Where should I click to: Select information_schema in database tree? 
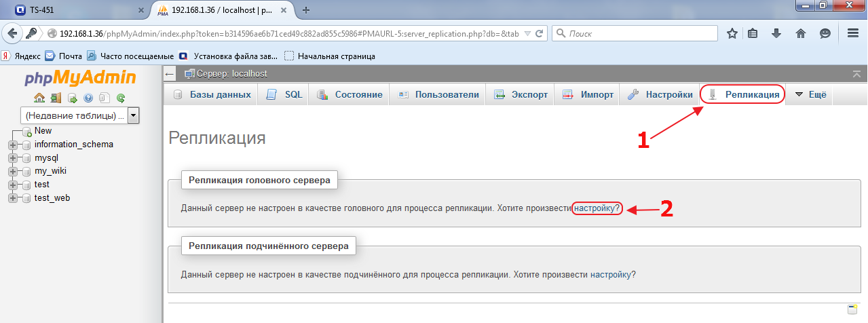(x=74, y=145)
